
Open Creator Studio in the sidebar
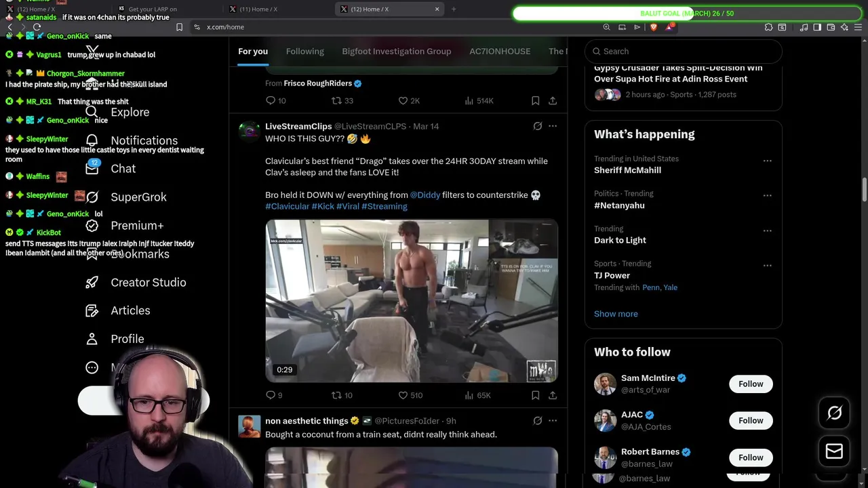(x=136, y=282)
